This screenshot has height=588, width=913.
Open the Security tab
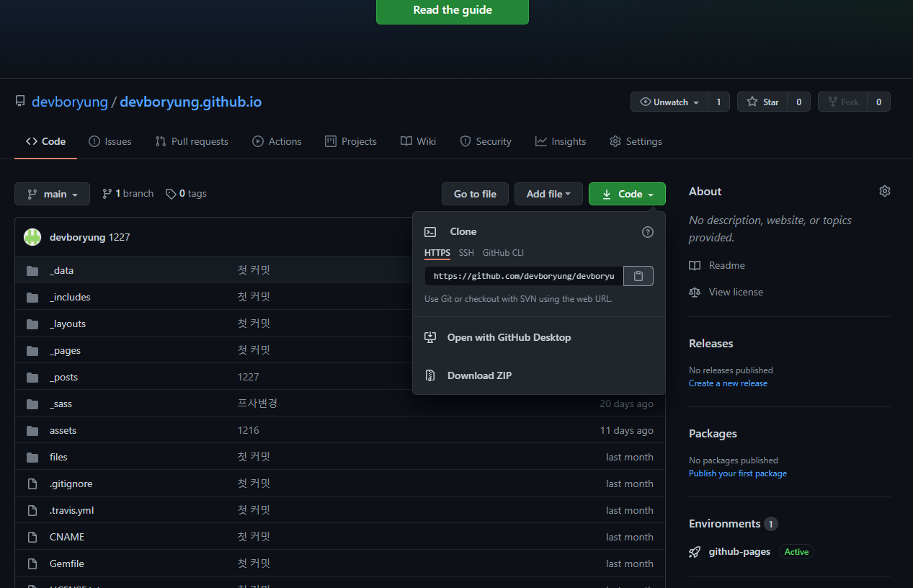pos(486,141)
